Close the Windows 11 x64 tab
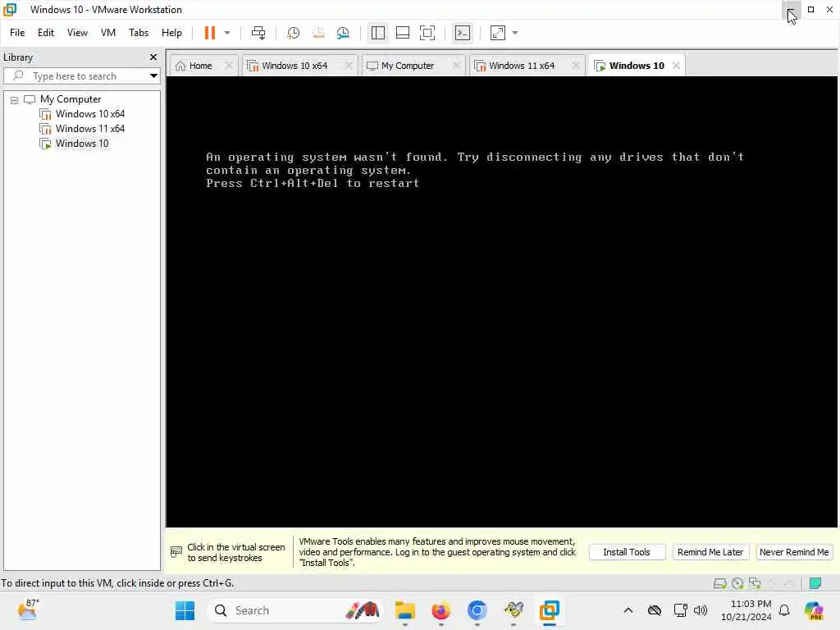The width and height of the screenshot is (840, 630). (x=576, y=66)
